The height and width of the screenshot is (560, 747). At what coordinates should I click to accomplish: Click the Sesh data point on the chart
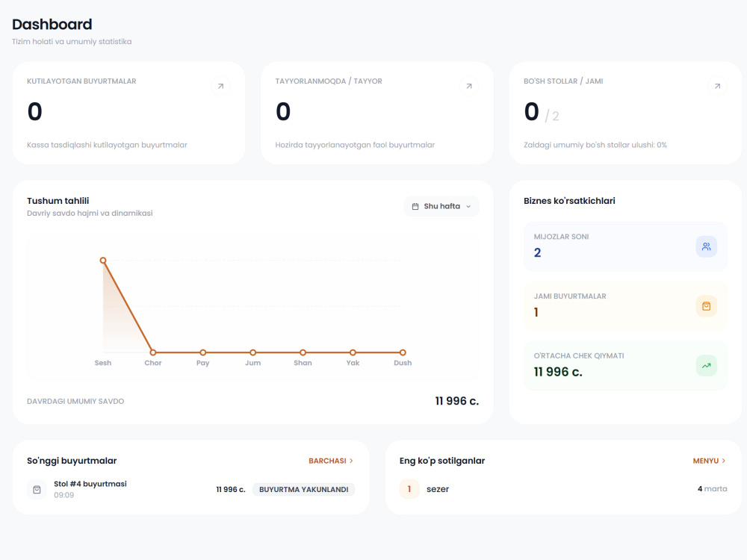(x=103, y=261)
